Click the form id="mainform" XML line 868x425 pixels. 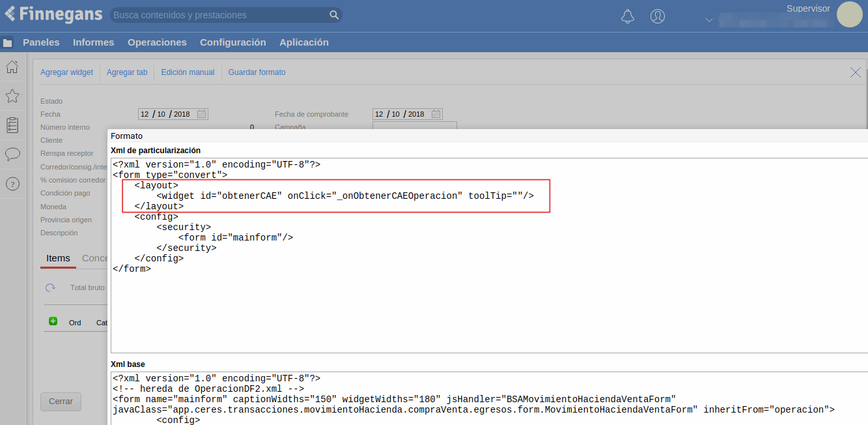236,237
